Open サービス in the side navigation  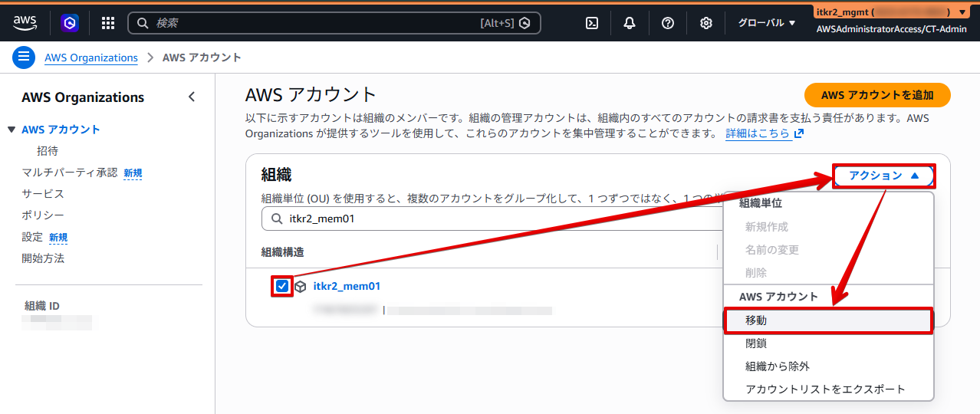43,194
